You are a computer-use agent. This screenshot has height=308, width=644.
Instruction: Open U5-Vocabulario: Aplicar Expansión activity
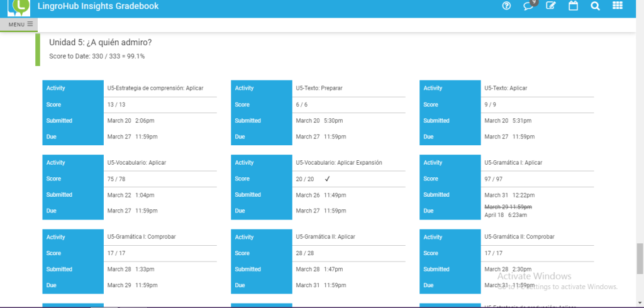pyautogui.click(x=339, y=163)
